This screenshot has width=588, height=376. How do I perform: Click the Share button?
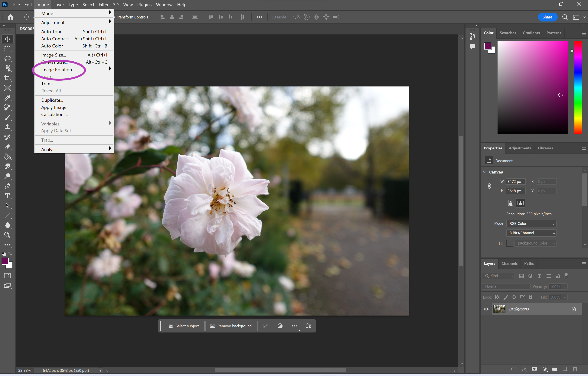pyautogui.click(x=547, y=17)
